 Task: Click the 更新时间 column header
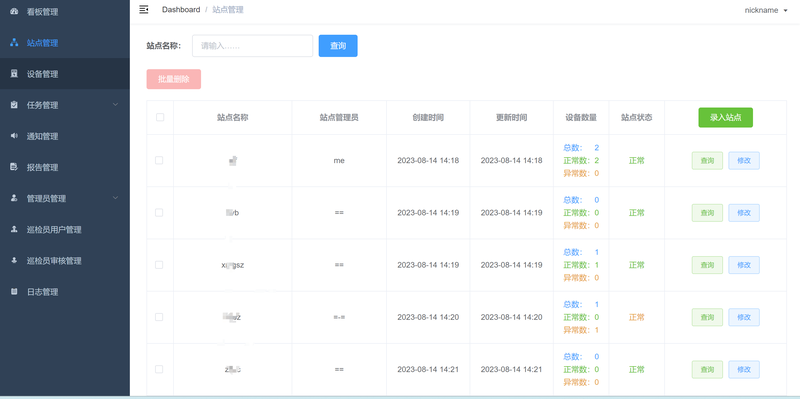click(x=511, y=117)
